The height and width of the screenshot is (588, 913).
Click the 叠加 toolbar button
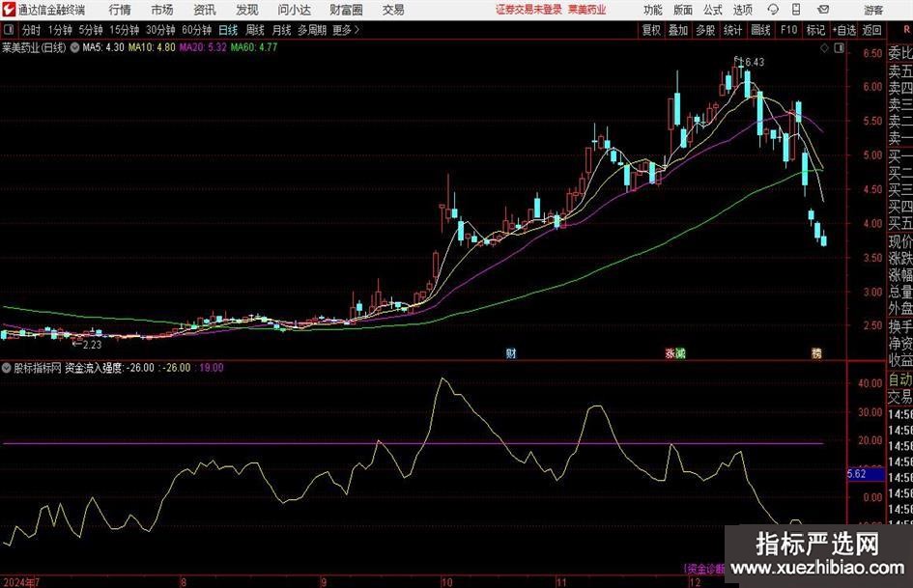(678, 30)
